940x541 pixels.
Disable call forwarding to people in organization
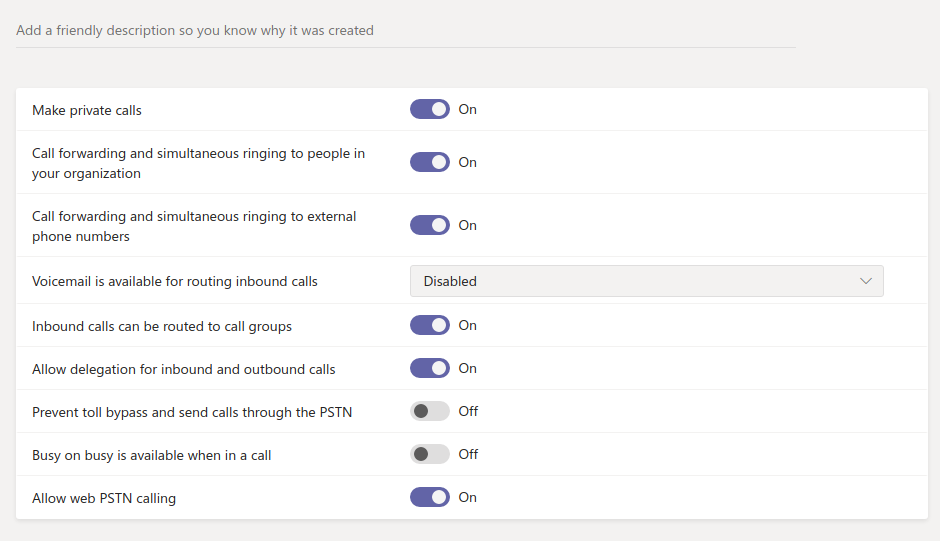tap(430, 162)
